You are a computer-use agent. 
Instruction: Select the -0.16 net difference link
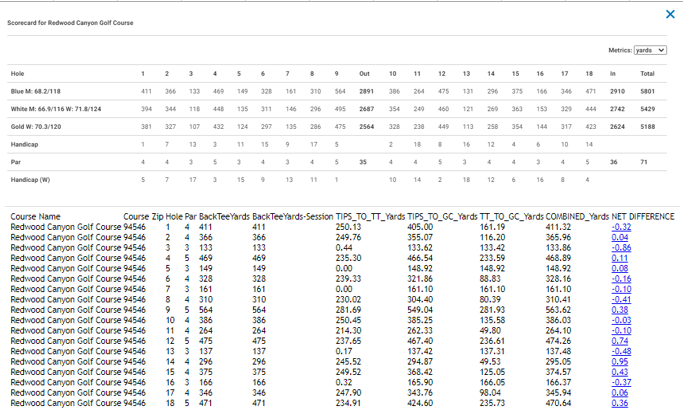click(621, 279)
